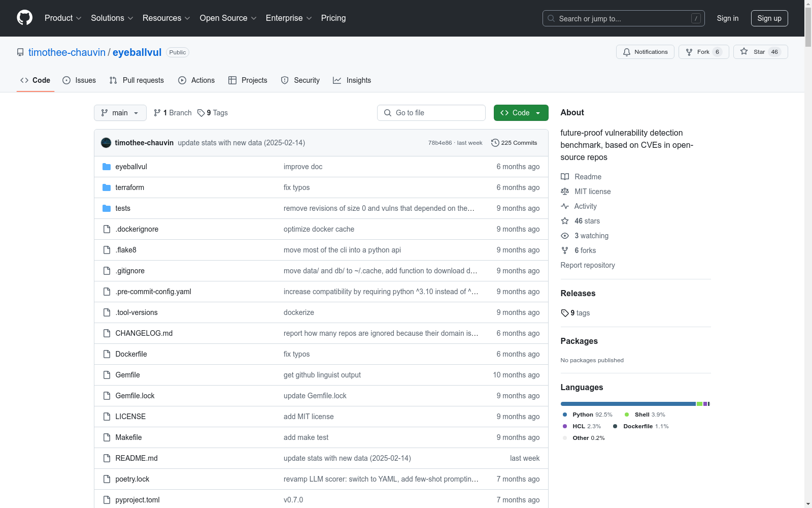Open the 225 Commits history link
Viewport: 812px width, 508px height.
[514, 143]
